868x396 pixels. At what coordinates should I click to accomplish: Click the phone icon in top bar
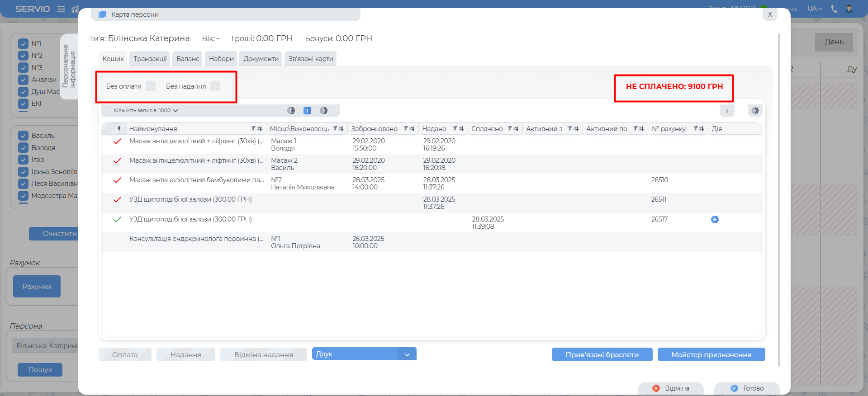tap(834, 9)
